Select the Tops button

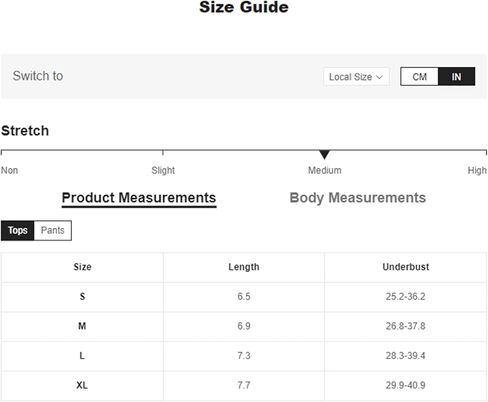(18, 230)
